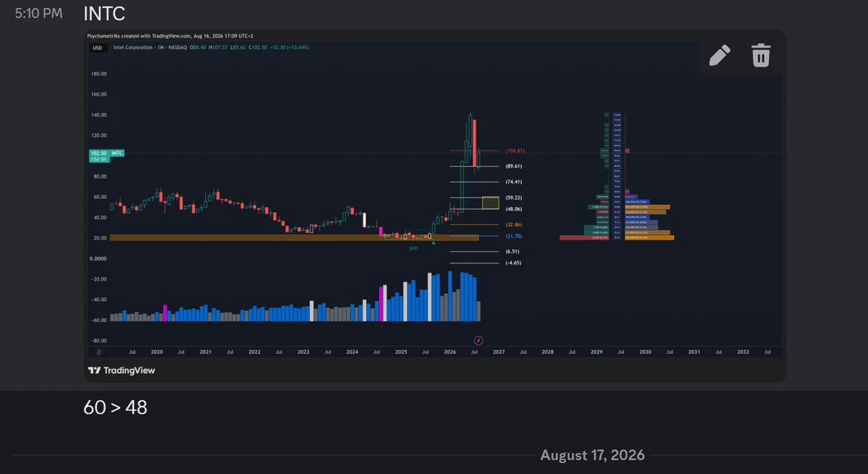868x474 pixels.
Task: Click the pencil edit icon on the image
Action: pyautogui.click(x=720, y=55)
